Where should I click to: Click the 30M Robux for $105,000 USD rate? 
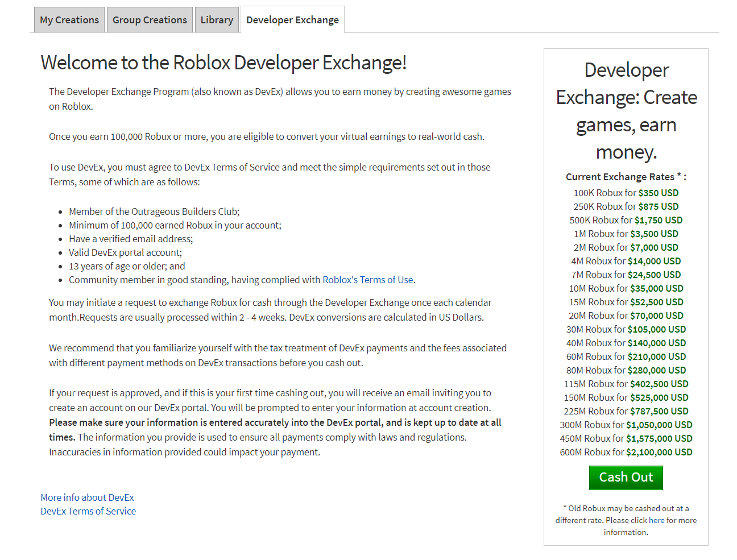click(626, 329)
